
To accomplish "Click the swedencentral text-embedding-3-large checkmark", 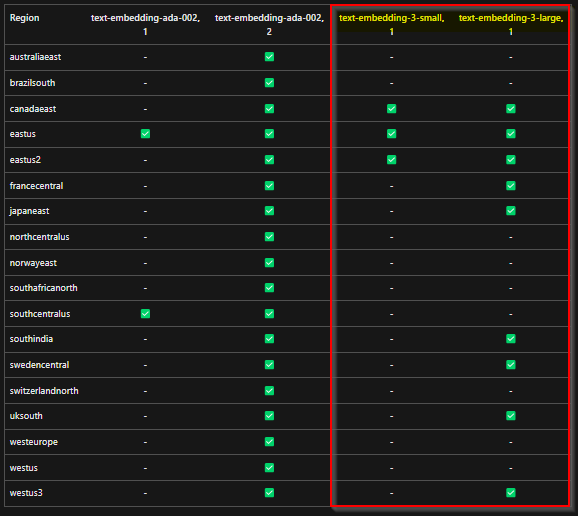I will coord(511,365).
